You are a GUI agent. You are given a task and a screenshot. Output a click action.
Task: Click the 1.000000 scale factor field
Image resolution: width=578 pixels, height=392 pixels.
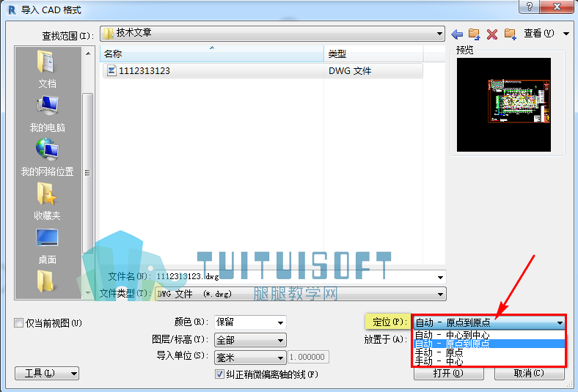click(x=308, y=357)
